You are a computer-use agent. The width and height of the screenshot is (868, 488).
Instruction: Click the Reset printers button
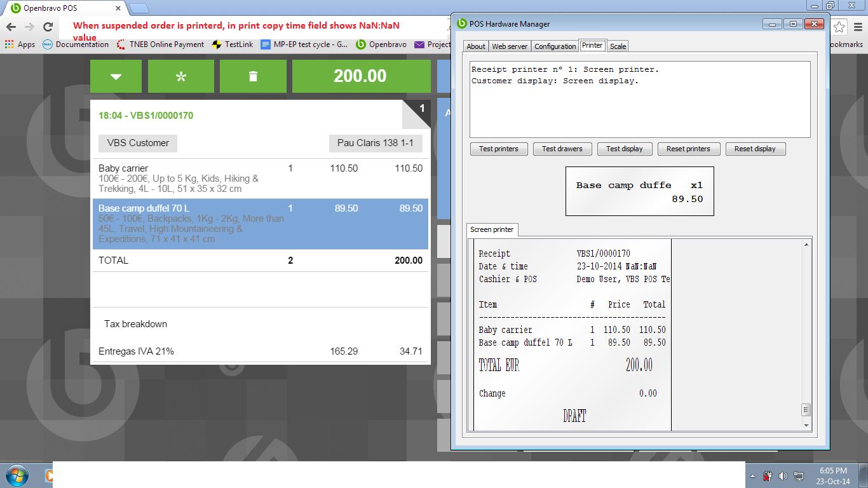click(688, 149)
